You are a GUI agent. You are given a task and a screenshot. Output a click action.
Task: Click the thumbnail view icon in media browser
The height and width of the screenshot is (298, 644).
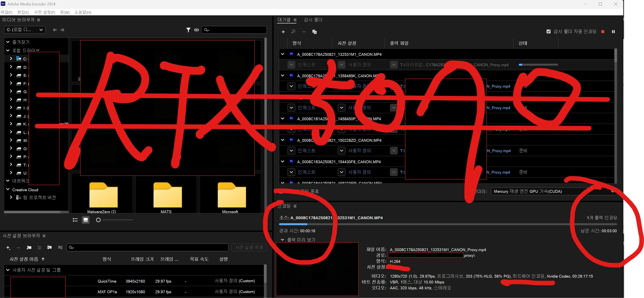click(86, 220)
